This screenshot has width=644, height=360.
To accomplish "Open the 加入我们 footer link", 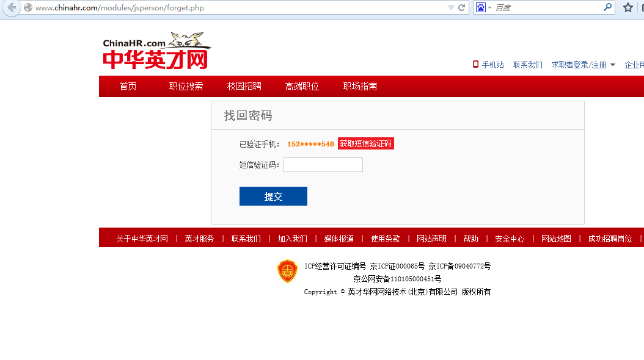I will [292, 239].
